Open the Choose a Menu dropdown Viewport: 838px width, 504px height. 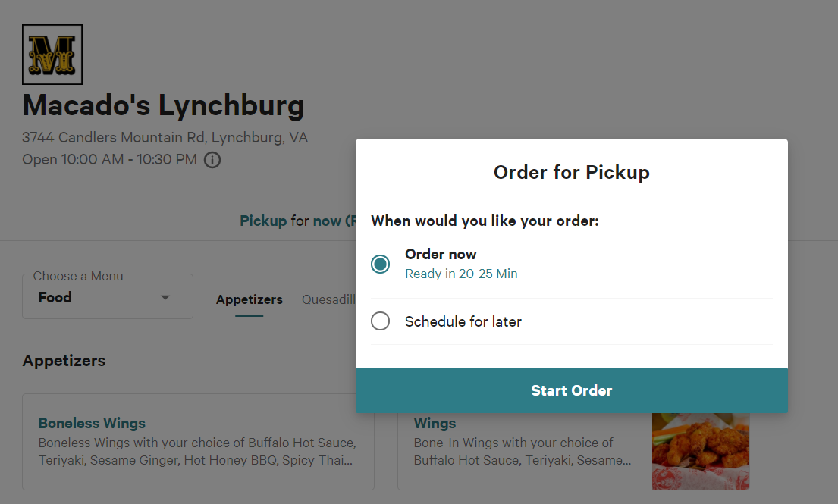pos(107,296)
